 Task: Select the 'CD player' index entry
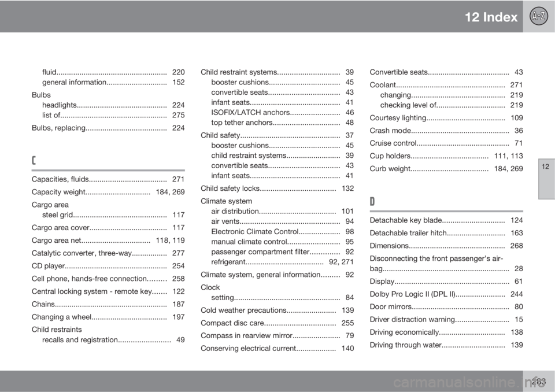pos(108,265)
